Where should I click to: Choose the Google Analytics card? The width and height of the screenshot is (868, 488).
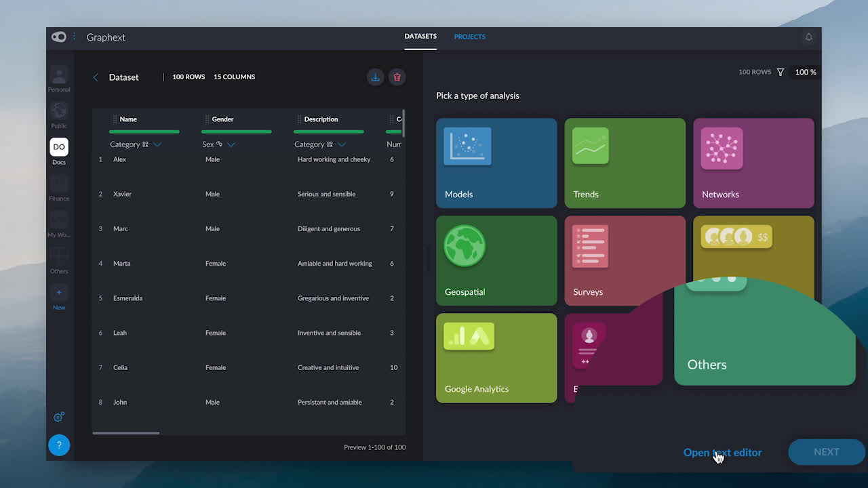click(496, 358)
